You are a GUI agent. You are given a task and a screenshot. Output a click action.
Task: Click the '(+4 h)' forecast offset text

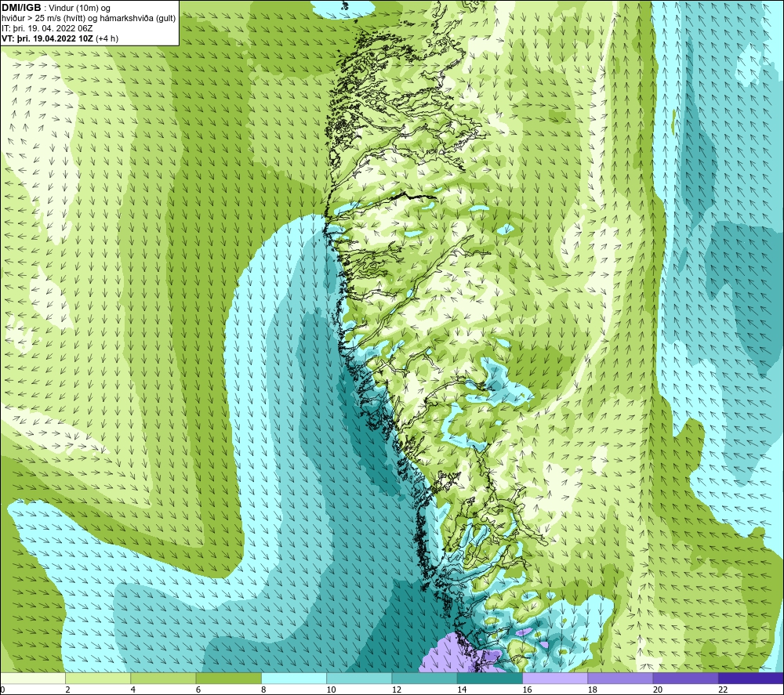107,38
